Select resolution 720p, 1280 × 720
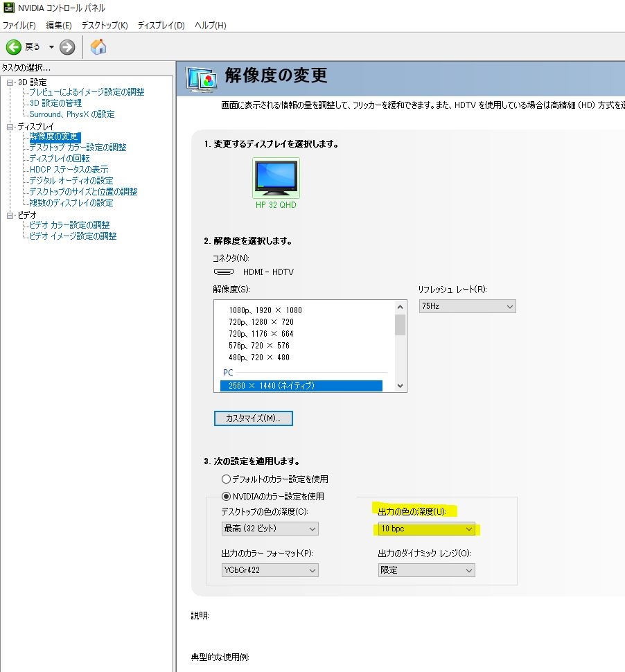The image size is (625, 672). (x=261, y=322)
